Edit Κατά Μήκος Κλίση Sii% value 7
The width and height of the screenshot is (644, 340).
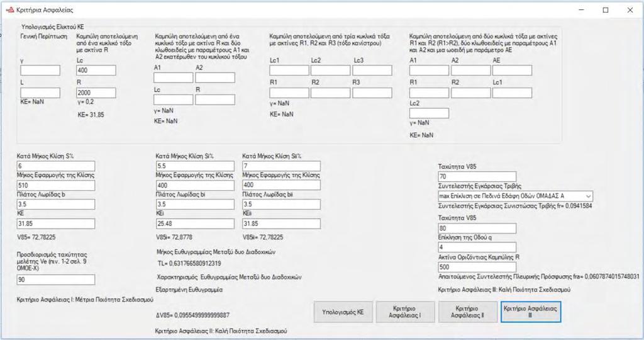(x=281, y=166)
